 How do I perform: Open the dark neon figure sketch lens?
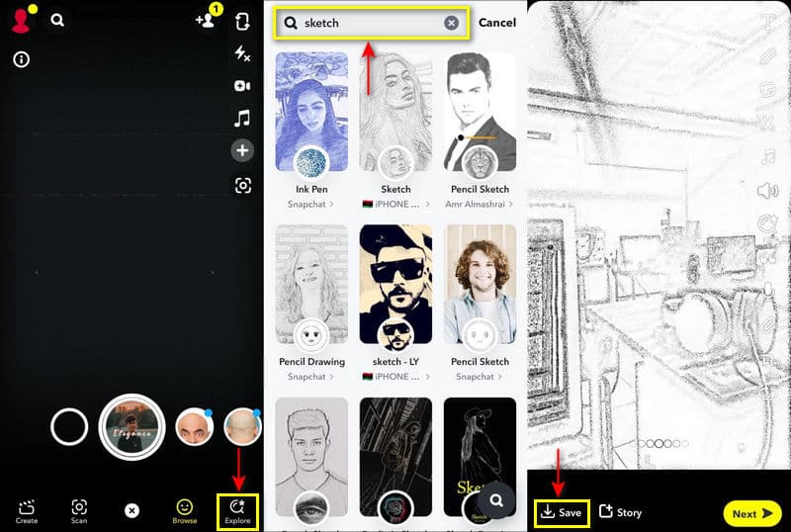pos(395,457)
